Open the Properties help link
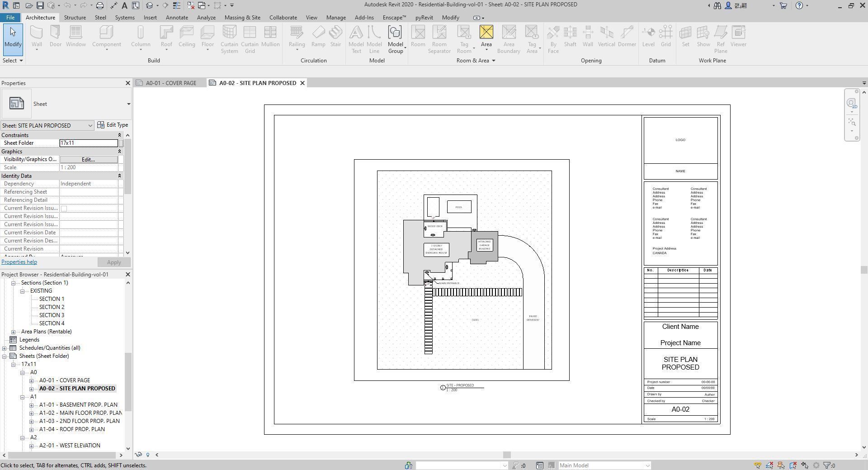 point(19,262)
